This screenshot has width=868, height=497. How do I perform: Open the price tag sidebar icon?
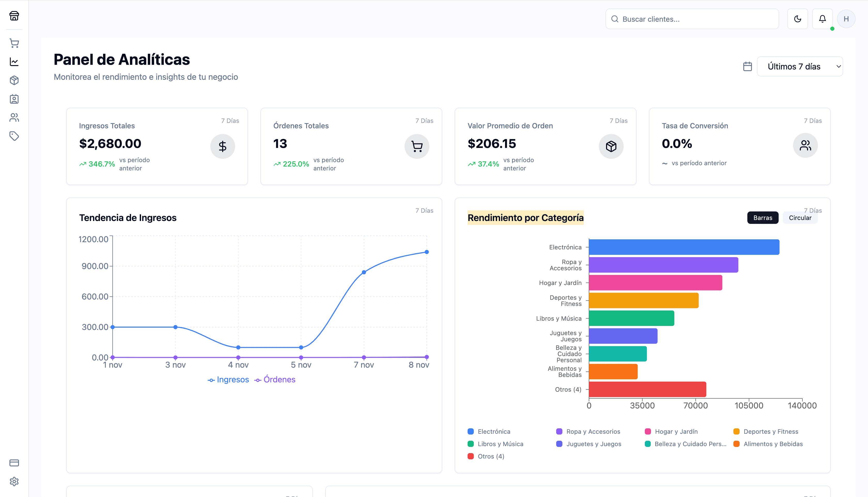pyautogui.click(x=14, y=136)
